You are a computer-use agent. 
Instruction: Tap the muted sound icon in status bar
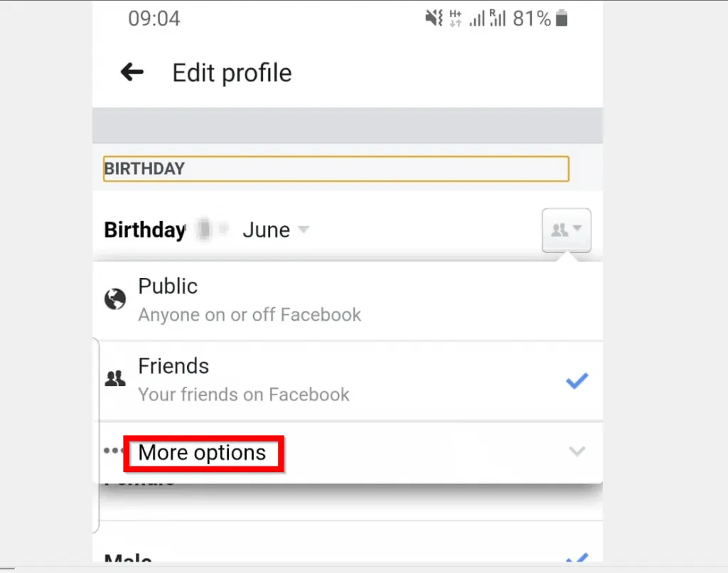pyautogui.click(x=434, y=19)
